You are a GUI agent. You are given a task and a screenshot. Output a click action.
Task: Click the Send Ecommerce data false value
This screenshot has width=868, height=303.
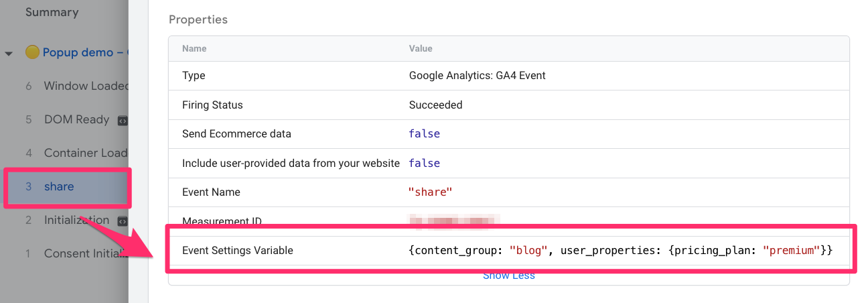click(x=424, y=134)
